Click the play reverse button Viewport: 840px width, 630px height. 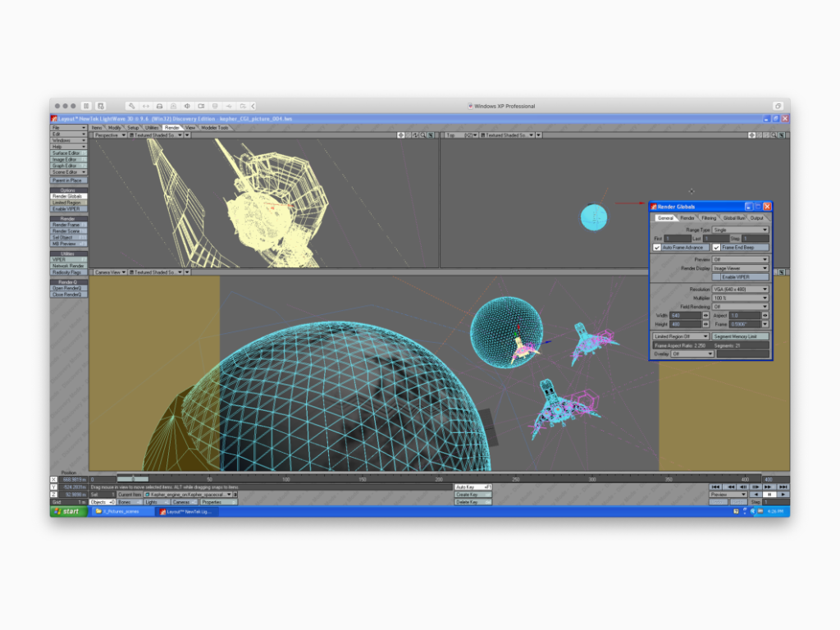756,495
